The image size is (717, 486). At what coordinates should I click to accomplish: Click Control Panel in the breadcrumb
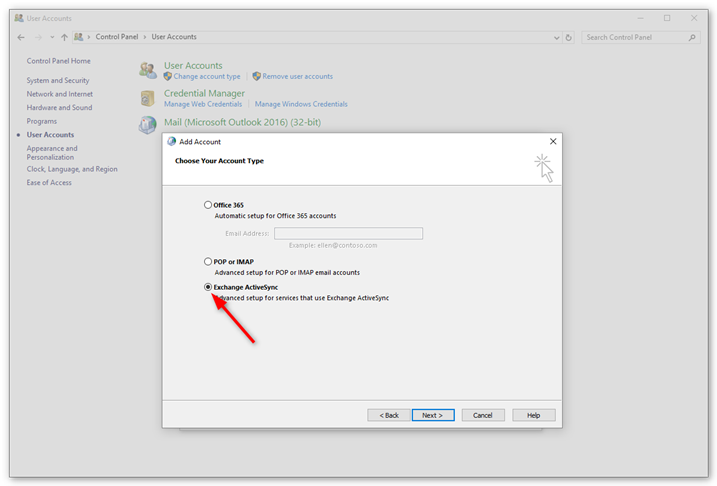117,37
